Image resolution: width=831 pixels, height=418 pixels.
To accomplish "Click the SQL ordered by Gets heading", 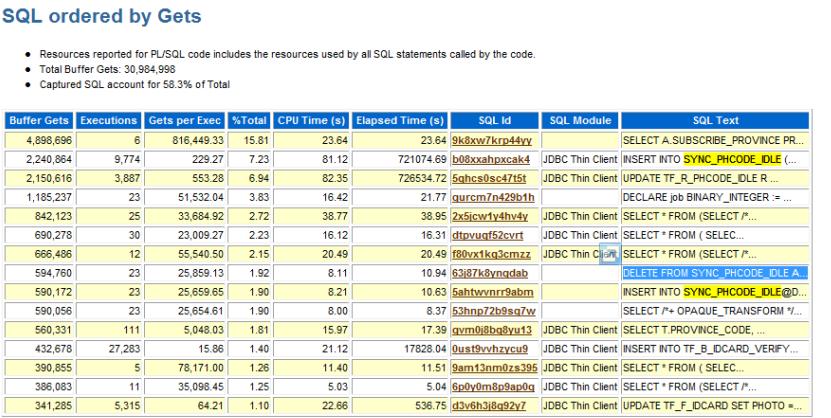I will (102, 15).
